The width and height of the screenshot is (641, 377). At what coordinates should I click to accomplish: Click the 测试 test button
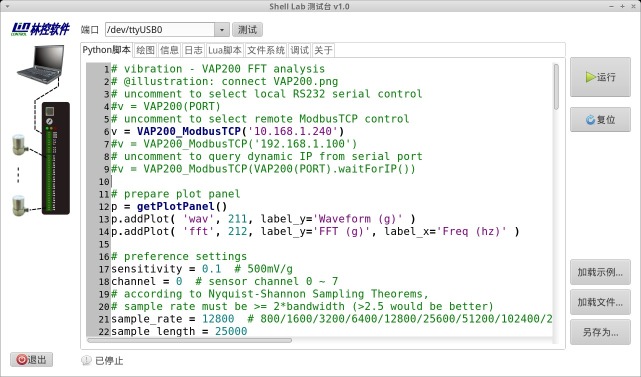point(247,29)
